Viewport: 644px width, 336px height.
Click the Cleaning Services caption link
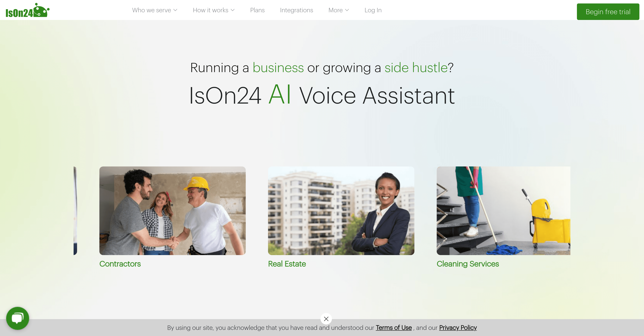point(467,264)
